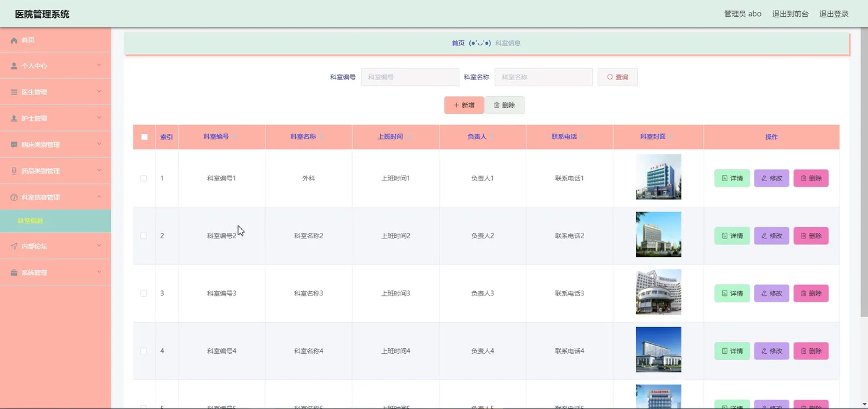
Task: Check the checkbox for row 科室编号1
Action: click(144, 178)
